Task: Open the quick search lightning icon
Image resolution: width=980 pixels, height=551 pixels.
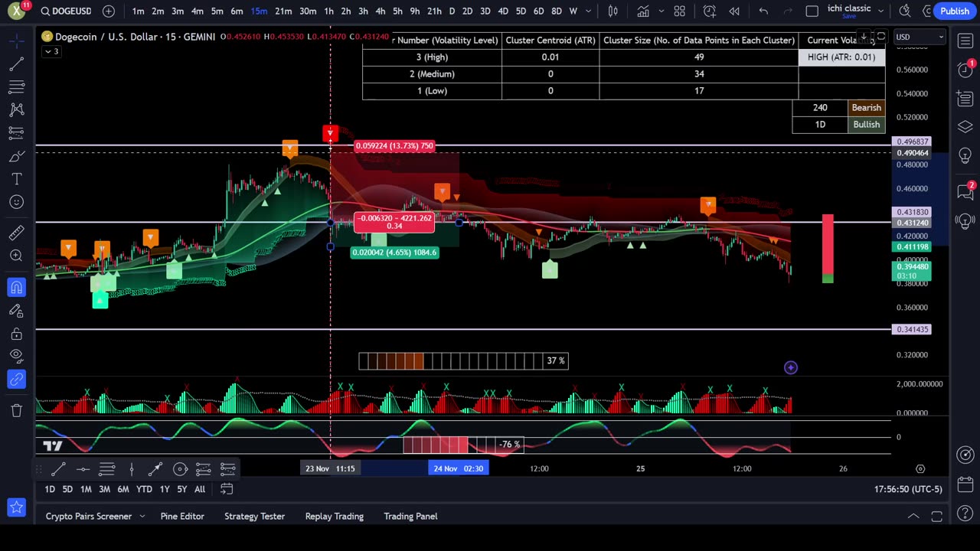Action: [x=905, y=11]
